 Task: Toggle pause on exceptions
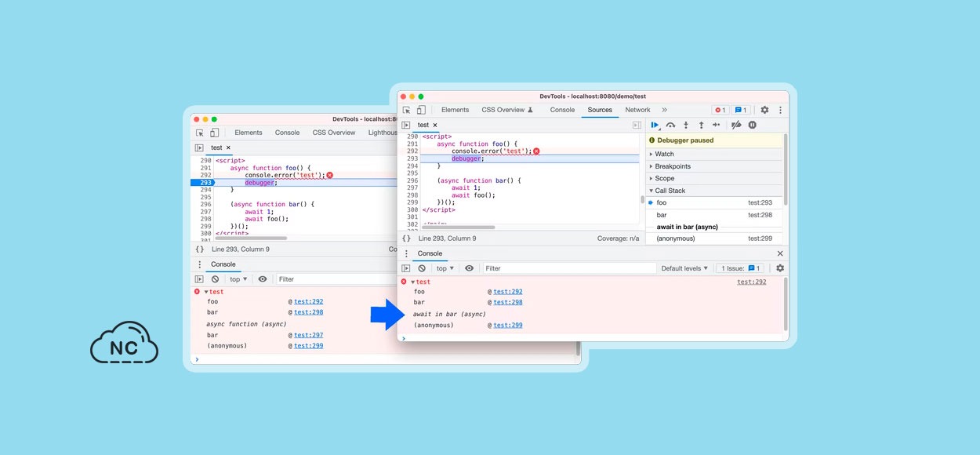[x=752, y=125]
